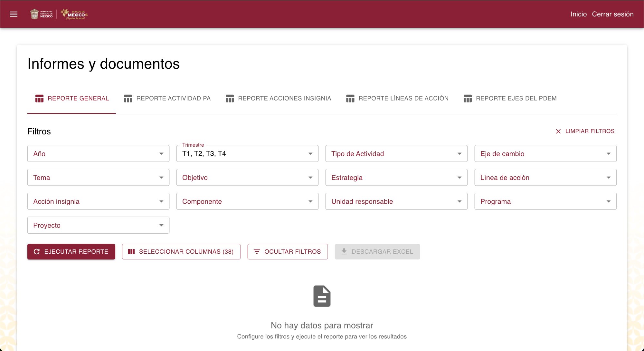
Task: Open the Eje de cambio dropdown
Action: pos(545,154)
